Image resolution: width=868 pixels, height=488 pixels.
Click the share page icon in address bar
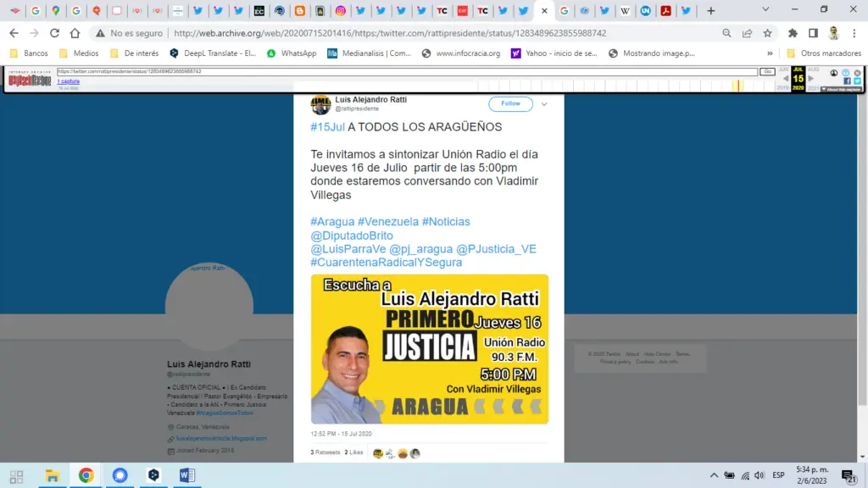click(747, 33)
